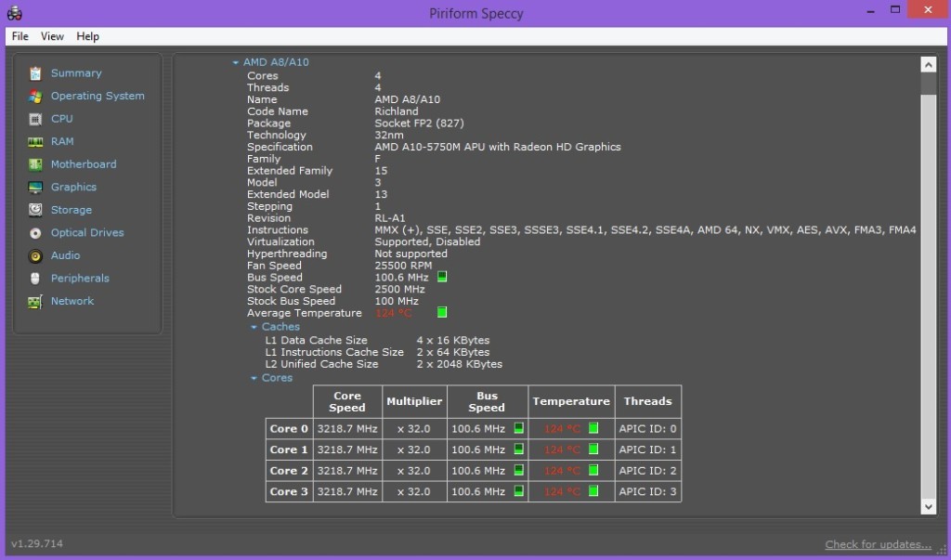
Task: Open the Operating System section
Action: click(98, 96)
